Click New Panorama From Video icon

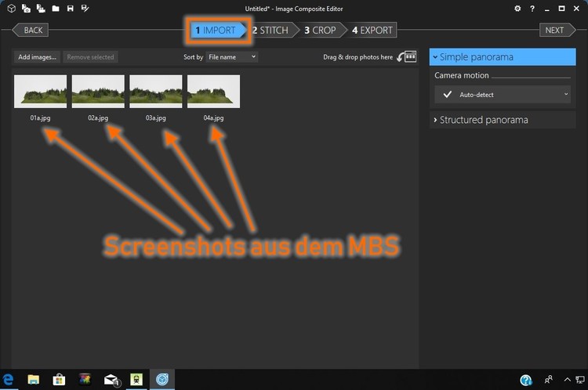tap(41, 9)
